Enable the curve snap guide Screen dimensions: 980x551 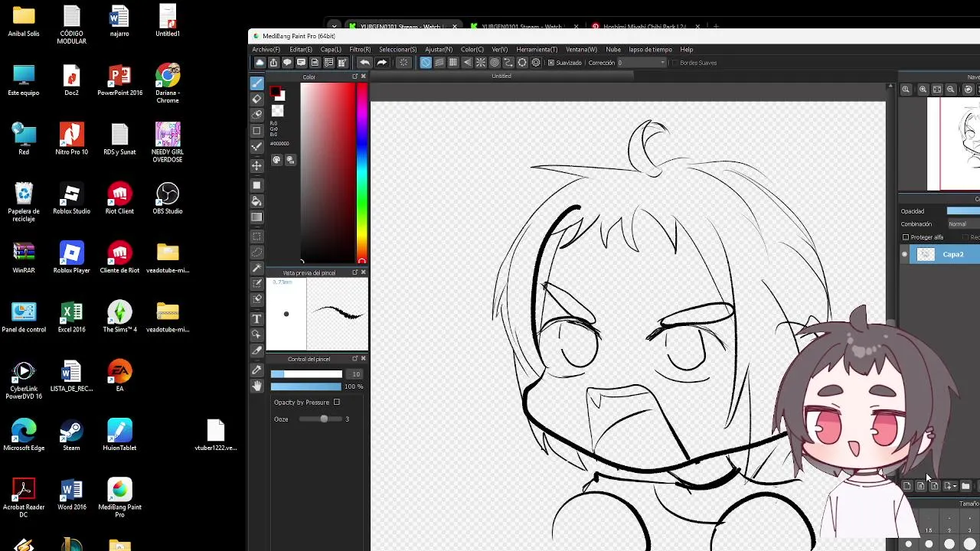[508, 63]
